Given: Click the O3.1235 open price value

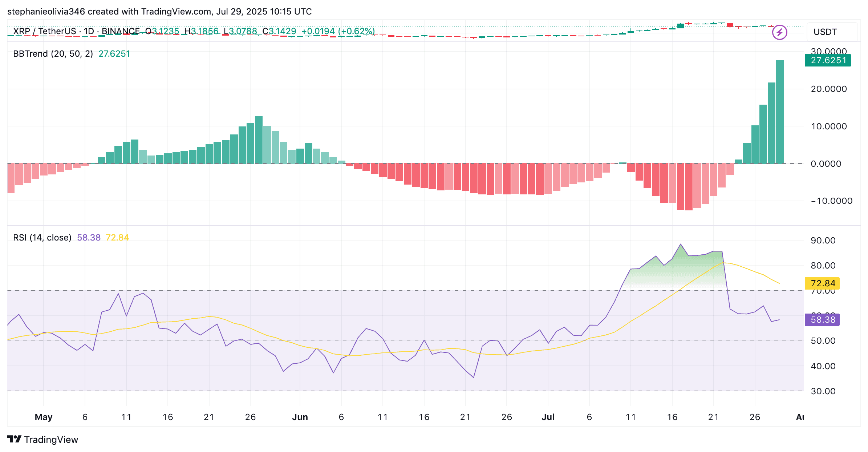Looking at the screenshot, I should click(162, 31).
